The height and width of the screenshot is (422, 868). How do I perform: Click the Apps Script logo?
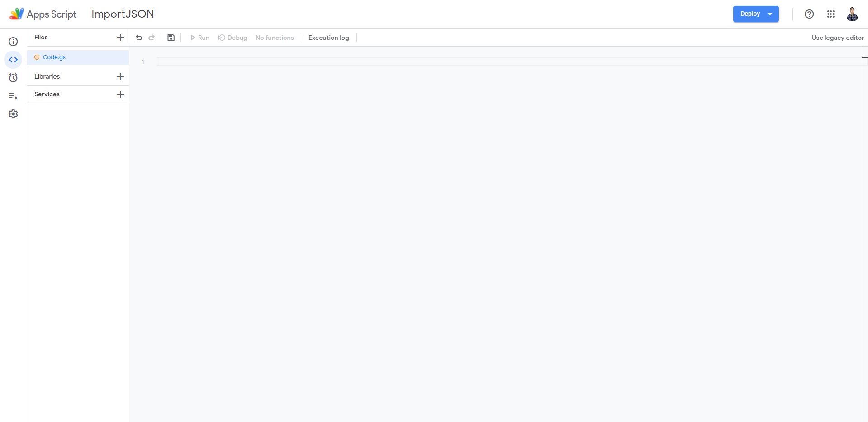(x=16, y=13)
